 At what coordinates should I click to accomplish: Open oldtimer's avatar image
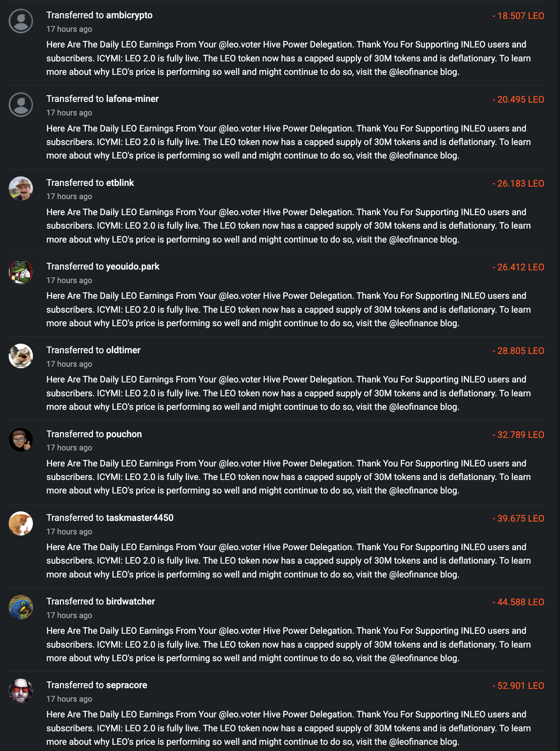pos(21,356)
